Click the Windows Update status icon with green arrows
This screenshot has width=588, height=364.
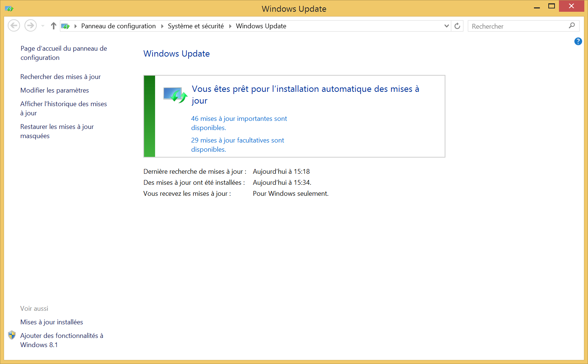pyautogui.click(x=176, y=95)
